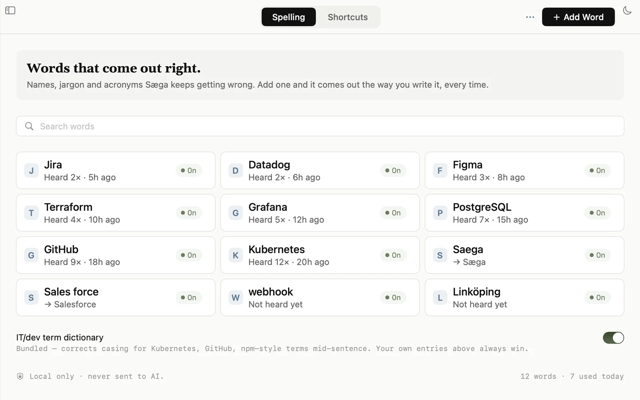Viewport: 640px width, 400px height.
Task: Click the 'IT/dev term dictionary' label
Action: point(60,338)
